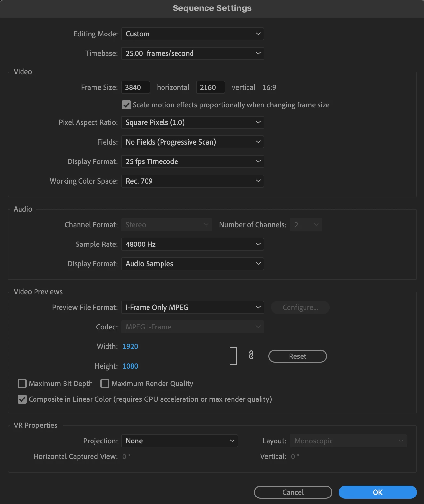
Task: Open the Fields dropdown
Action: pyautogui.click(x=193, y=142)
